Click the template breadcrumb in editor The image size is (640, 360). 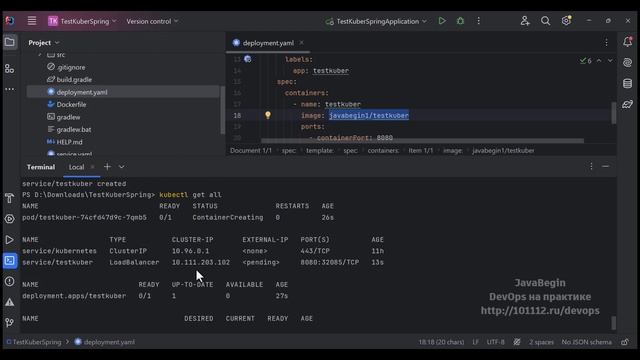coord(320,151)
